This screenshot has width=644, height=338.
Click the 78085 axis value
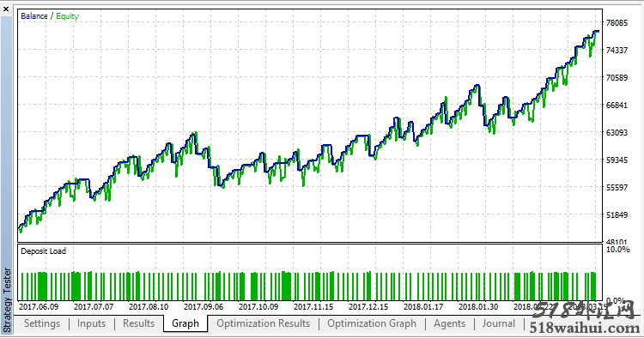click(x=617, y=23)
